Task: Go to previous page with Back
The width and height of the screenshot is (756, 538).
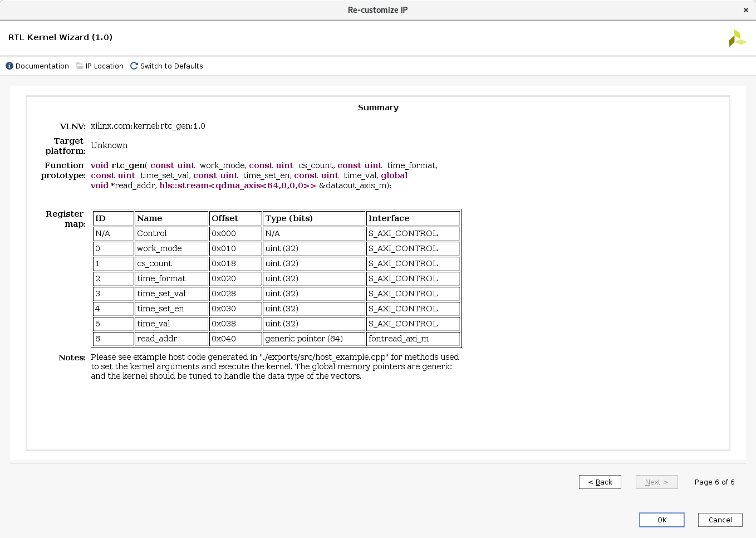Action: [600, 482]
